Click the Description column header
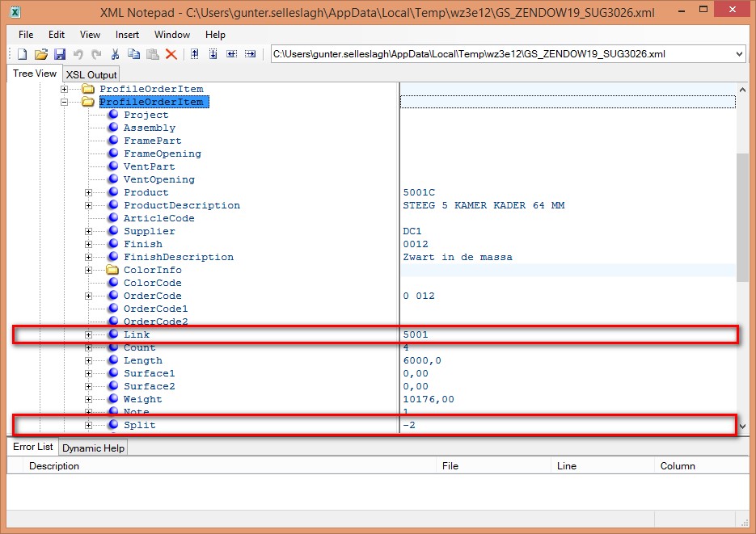This screenshot has height=534, width=756. [x=229, y=465]
